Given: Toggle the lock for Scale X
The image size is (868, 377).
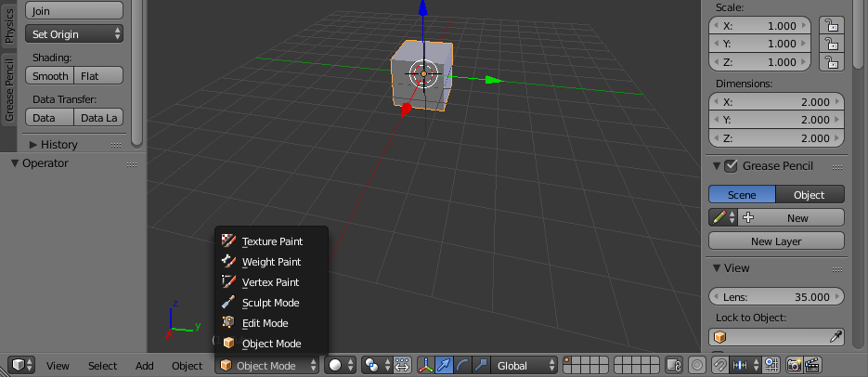Looking at the screenshot, I should pos(833,26).
